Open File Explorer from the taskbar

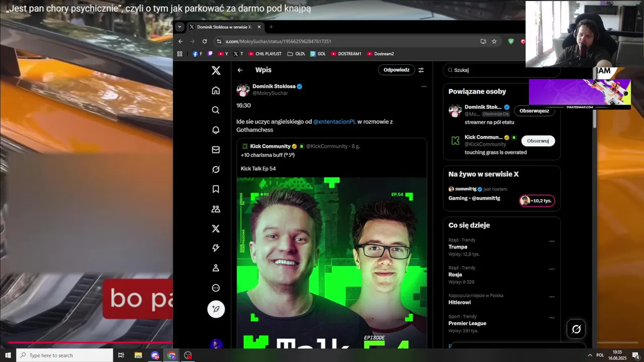(x=138, y=355)
